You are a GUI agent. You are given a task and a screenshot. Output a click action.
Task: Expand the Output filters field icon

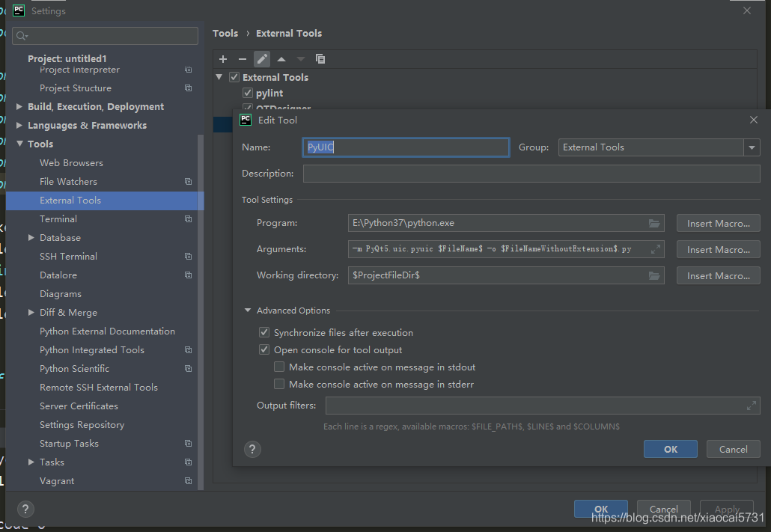point(752,406)
